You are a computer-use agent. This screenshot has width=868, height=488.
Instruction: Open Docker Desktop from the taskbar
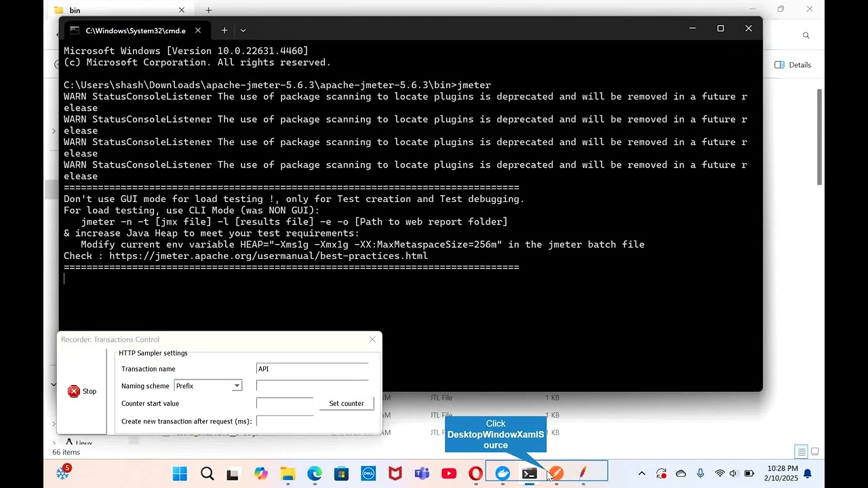click(x=502, y=473)
